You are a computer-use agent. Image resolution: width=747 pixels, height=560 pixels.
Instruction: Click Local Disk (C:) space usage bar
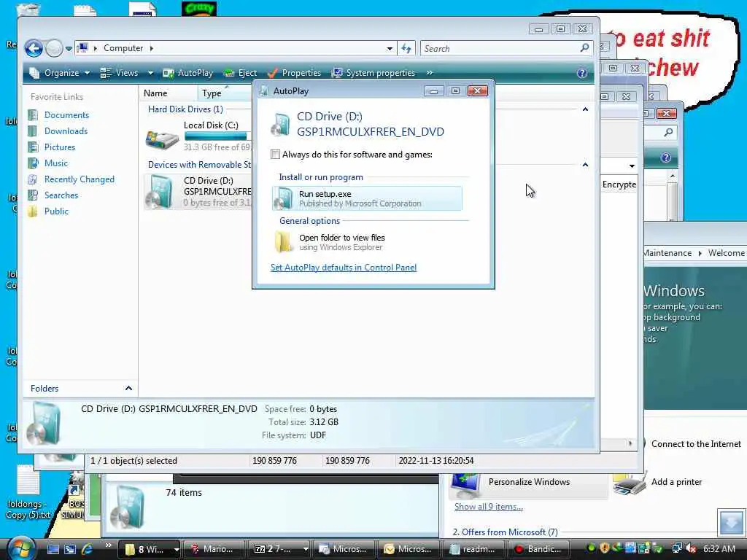click(217, 136)
